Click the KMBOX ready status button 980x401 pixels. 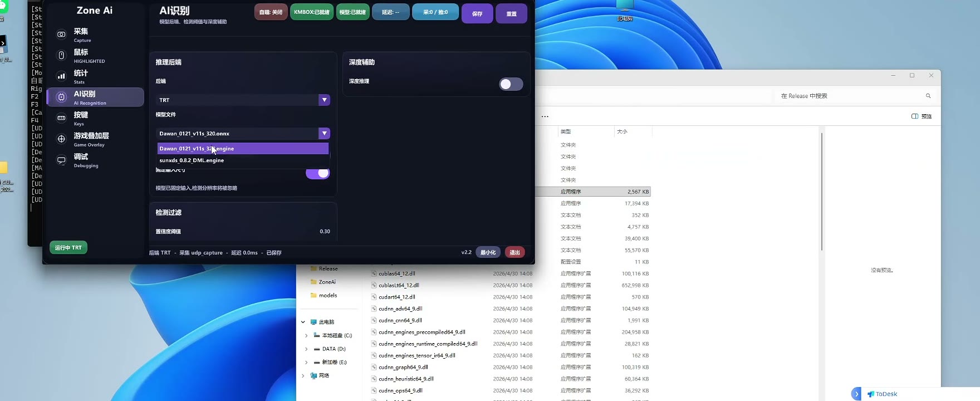point(312,12)
